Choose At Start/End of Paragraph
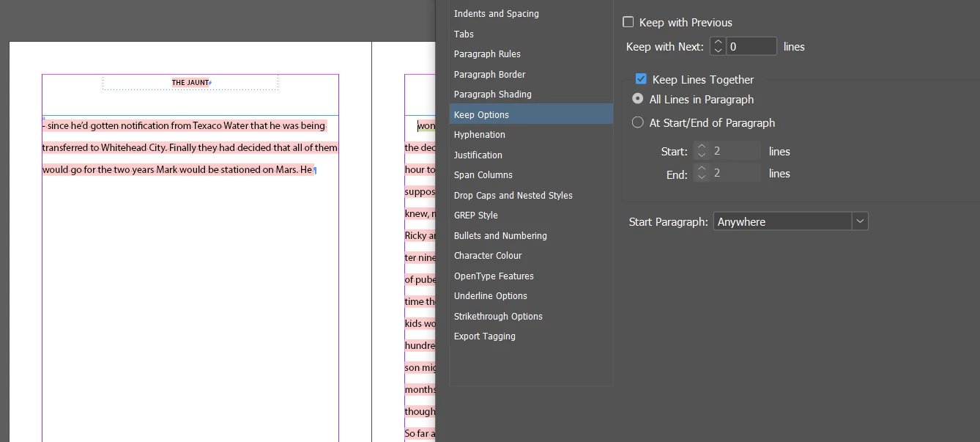The width and height of the screenshot is (980, 442). pos(638,122)
